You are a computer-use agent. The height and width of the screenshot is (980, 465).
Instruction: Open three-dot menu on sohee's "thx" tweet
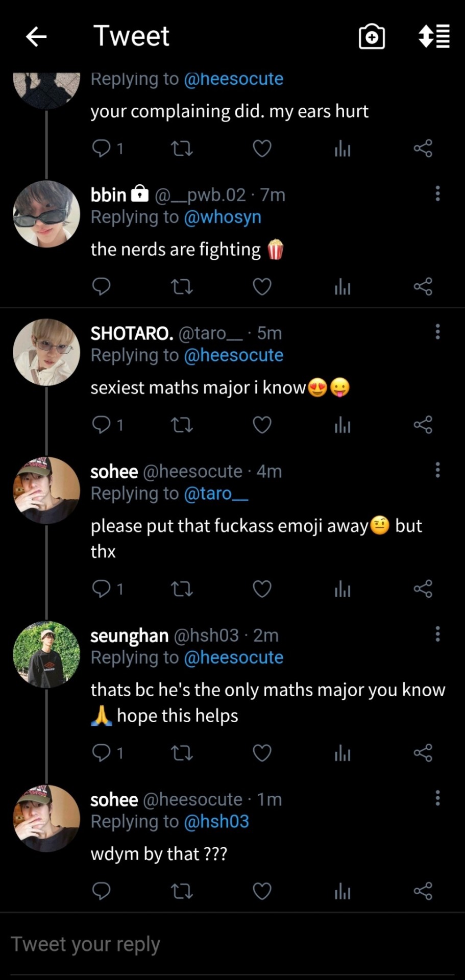click(437, 470)
